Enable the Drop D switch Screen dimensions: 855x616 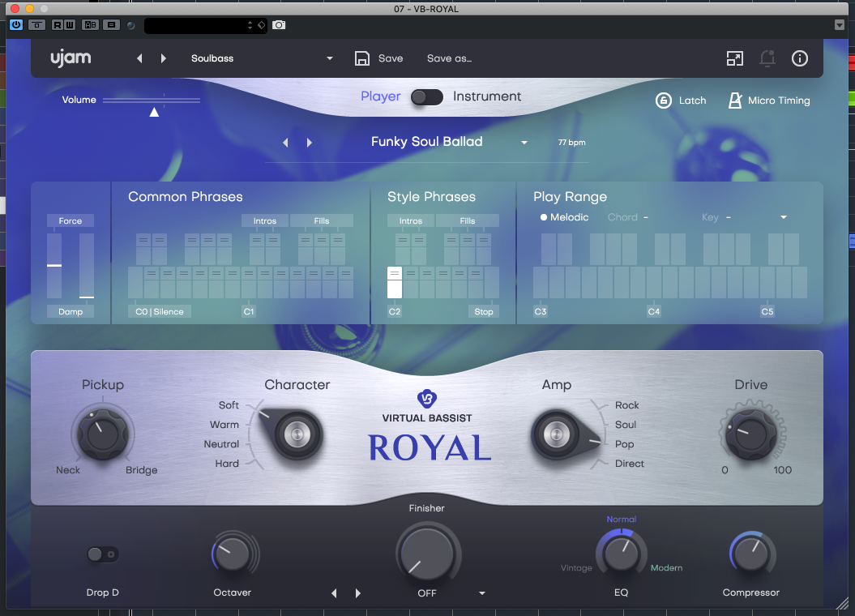click(x=103, y=554)
